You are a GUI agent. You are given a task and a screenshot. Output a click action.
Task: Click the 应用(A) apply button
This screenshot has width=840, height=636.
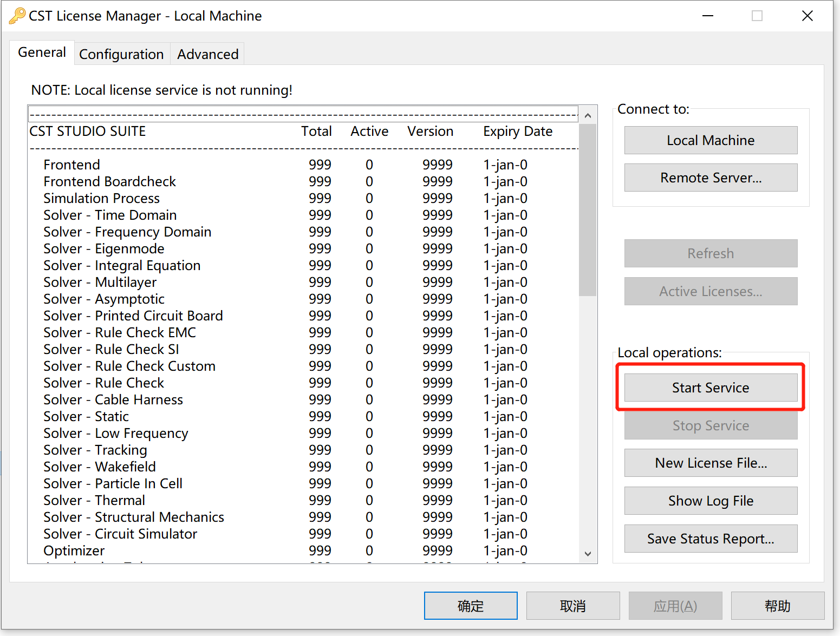[675, 606]
